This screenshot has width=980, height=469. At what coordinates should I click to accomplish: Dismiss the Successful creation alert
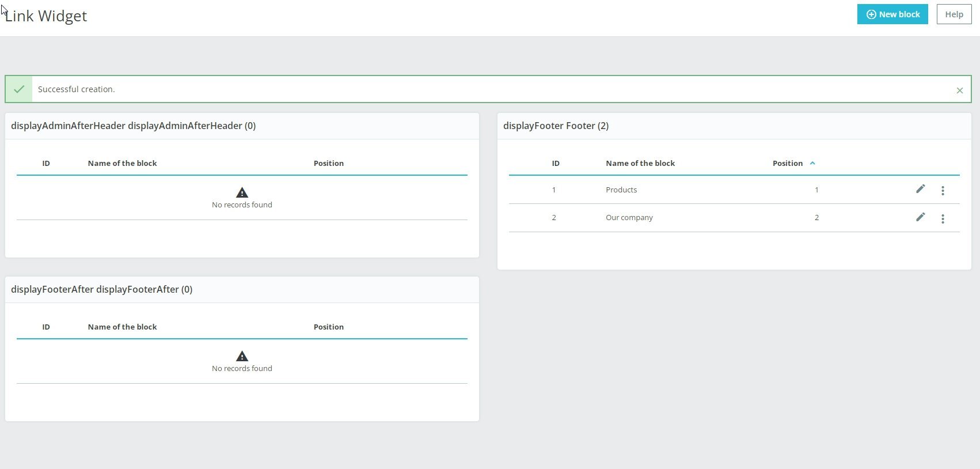coord(959,90)
